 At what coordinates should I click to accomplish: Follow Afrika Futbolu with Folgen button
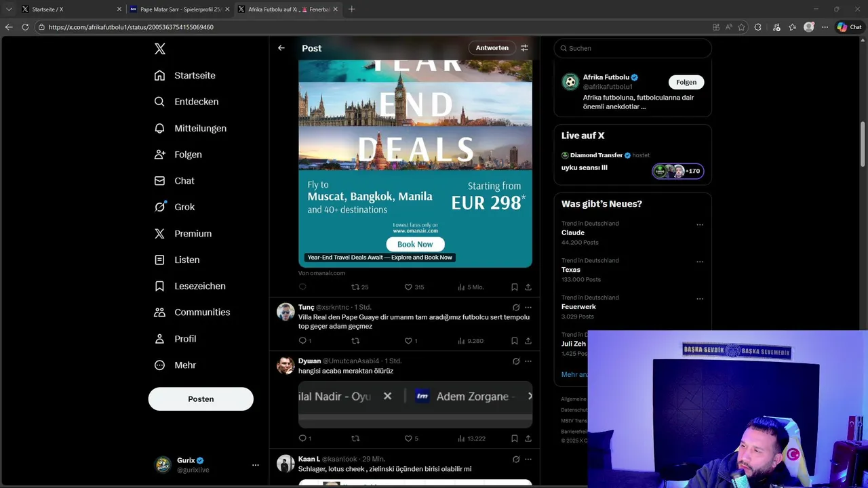click(x=686, y=82)
